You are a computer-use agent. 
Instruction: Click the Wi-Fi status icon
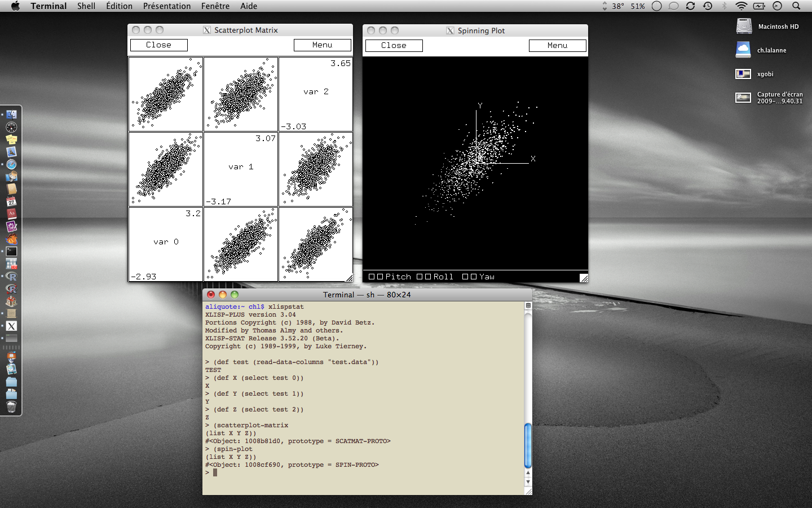point(742,6)
